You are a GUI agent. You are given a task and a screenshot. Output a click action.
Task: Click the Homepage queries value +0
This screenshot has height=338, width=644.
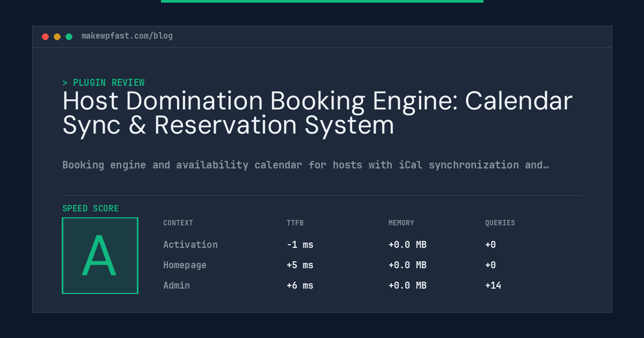click(x=491, y=265)
